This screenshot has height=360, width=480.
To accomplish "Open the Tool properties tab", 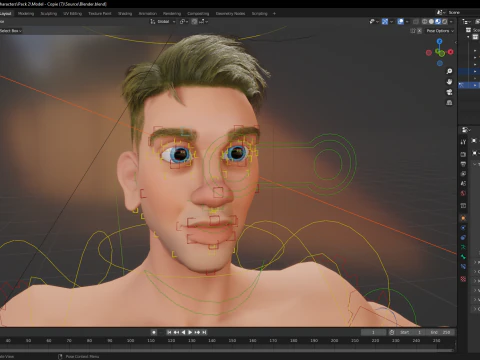I will 463,142.
